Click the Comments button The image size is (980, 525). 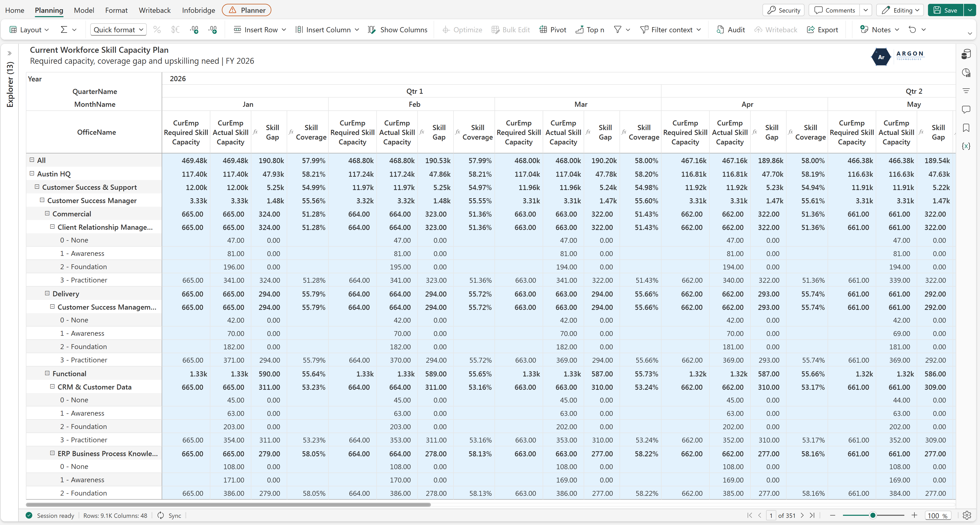click(x=834, y=10)
